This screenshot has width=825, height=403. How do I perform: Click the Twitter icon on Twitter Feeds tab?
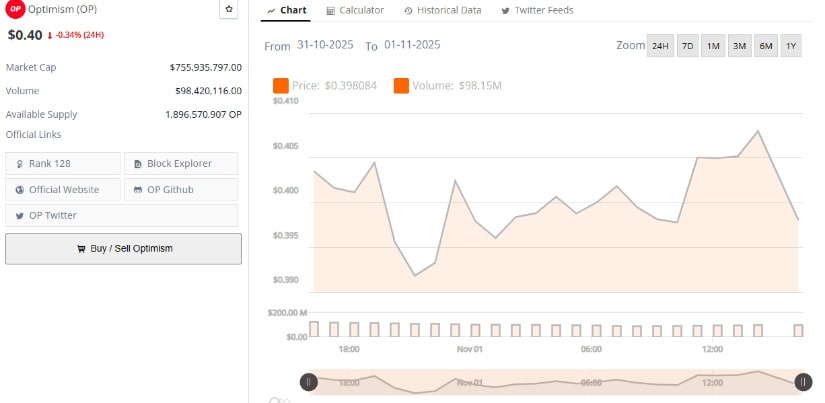pos(506,11)
